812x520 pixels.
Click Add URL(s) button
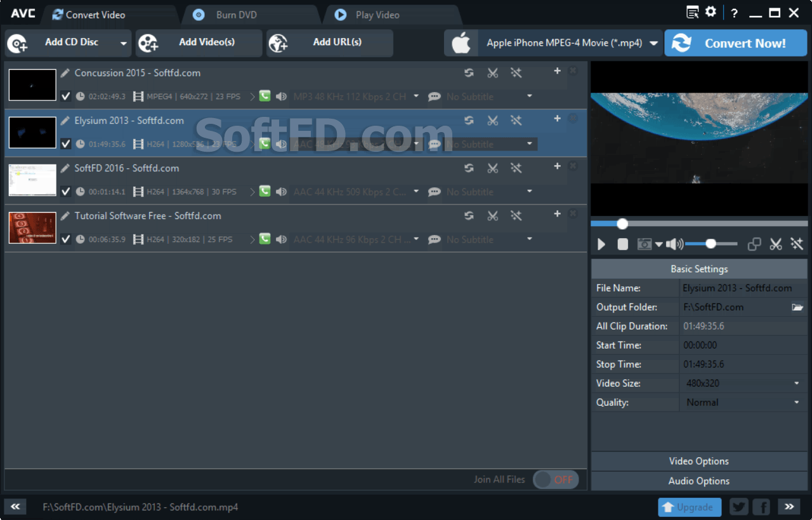(329, 43)
